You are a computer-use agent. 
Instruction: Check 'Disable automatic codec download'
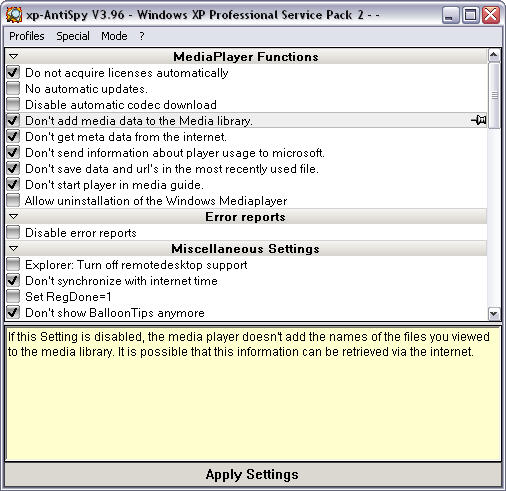click(13, 104)
